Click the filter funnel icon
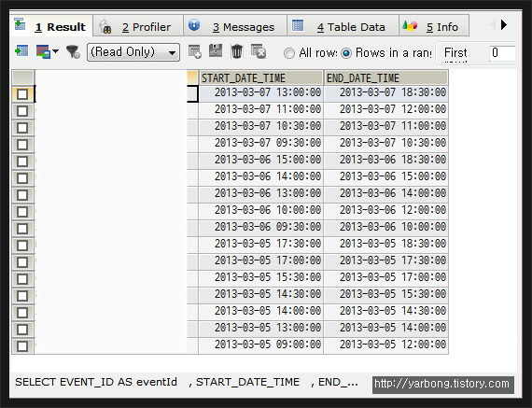The width and height of the screenshot is (532, 408). pyautogui.click(x=73, y=52)
